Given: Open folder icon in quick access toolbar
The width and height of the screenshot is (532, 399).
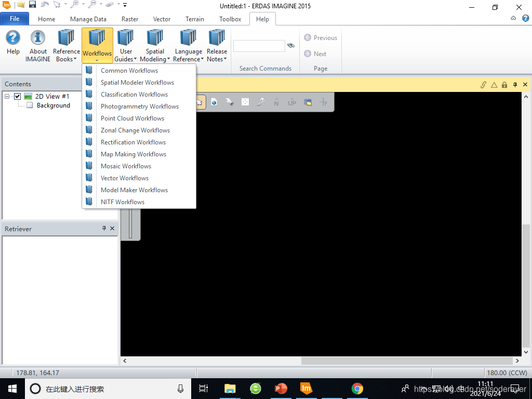Looking at the screenshot, I should 21,5.
